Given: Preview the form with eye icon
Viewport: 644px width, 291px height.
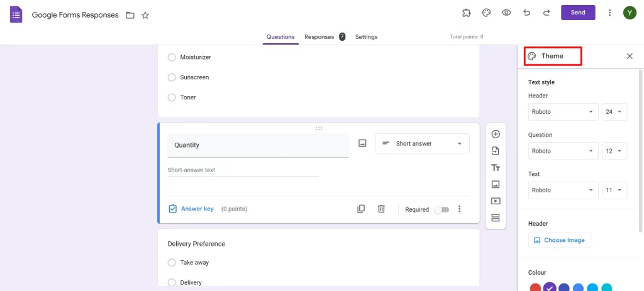Looking at the screenshot, I should pyautogui.click(x=506, y=13).
